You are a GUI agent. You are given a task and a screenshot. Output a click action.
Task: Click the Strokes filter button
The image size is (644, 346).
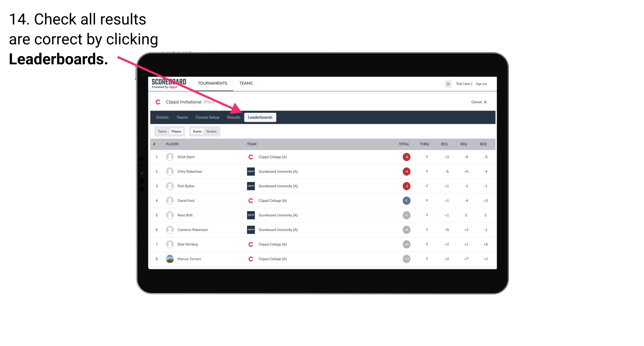click(x=212, y=131)
